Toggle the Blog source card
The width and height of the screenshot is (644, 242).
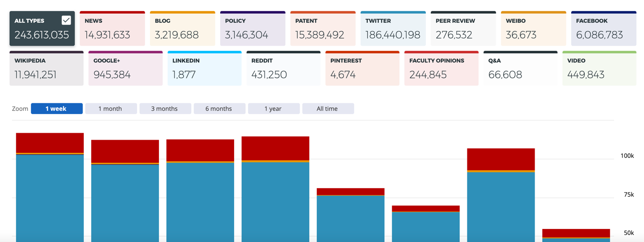point(182,29)
